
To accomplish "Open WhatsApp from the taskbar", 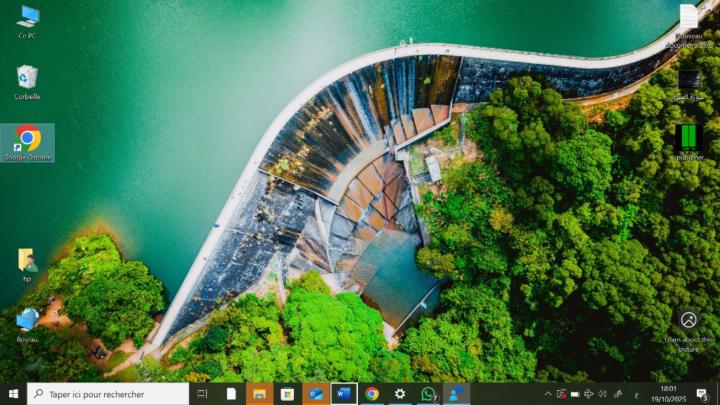I will tap(428, 394).
